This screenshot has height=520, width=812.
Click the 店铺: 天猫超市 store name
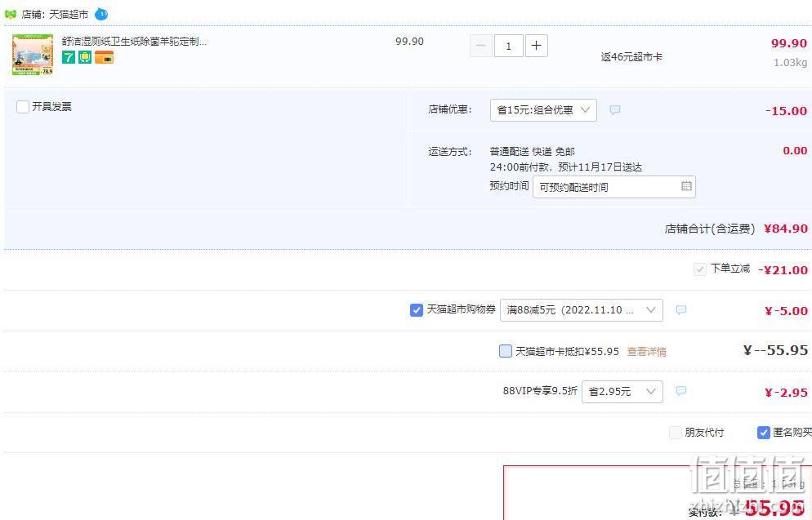coord(55,15)
